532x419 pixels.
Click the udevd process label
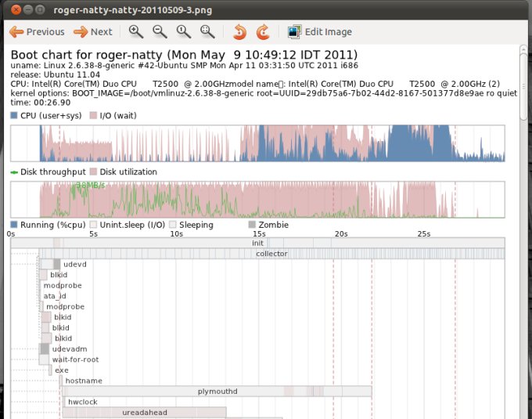coord(75,264)
